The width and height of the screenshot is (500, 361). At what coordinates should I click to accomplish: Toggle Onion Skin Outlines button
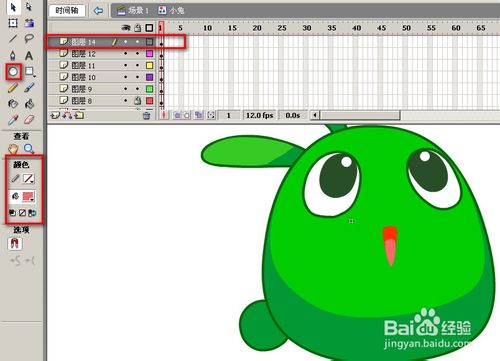[187, 115]
